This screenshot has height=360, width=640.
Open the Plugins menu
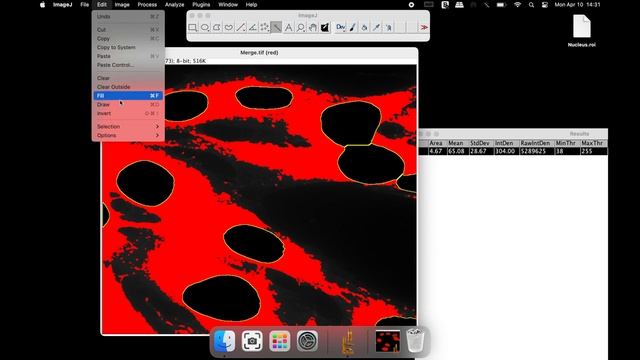click(201, 5)
